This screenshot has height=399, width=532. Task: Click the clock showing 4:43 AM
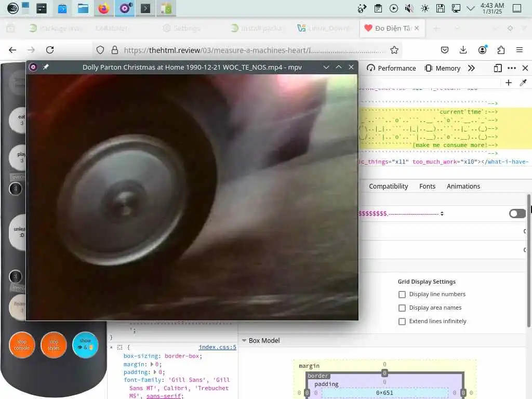(492, 8)
